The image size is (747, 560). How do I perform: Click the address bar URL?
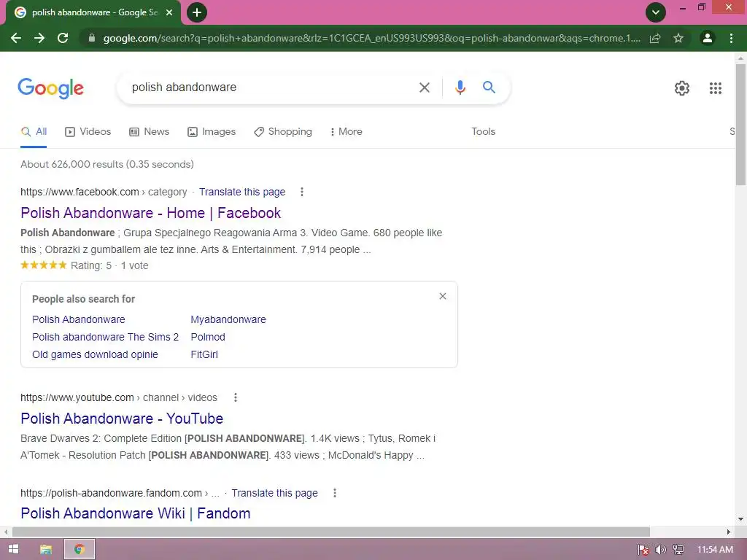pos(371,38)
